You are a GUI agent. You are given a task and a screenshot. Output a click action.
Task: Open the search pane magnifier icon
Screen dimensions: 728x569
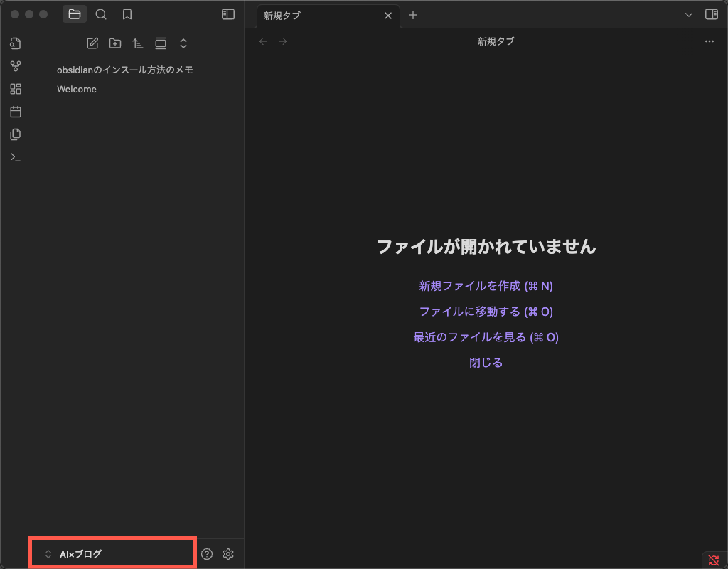coord(101,14)
